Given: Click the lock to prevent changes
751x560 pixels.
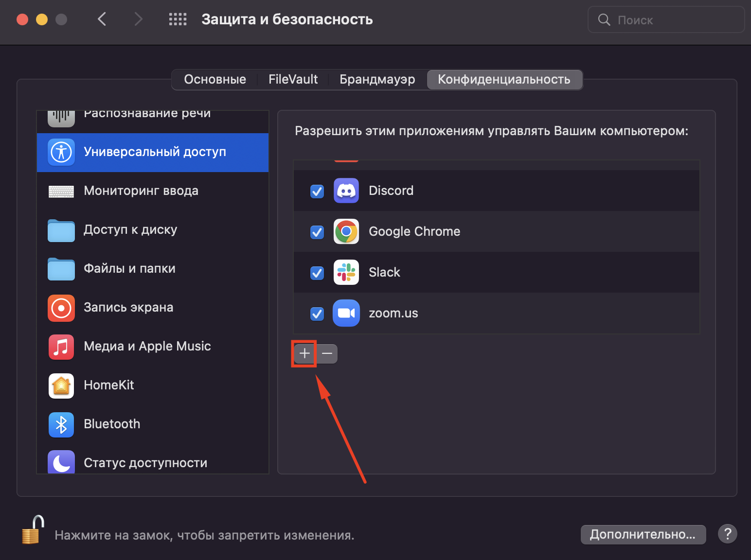Looking at the screenshot, I should 33,530.
